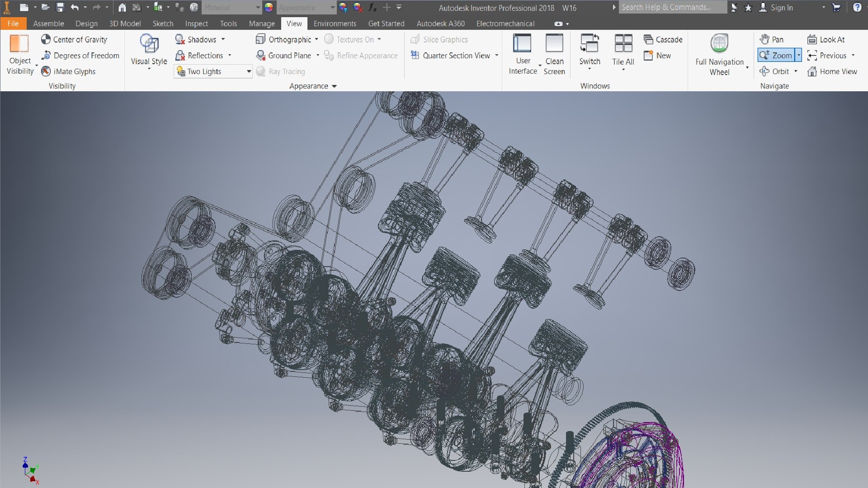Screen dimensions: 868x488
Task: Toggle Degrees of Freedom display
Action: (80, 56)
